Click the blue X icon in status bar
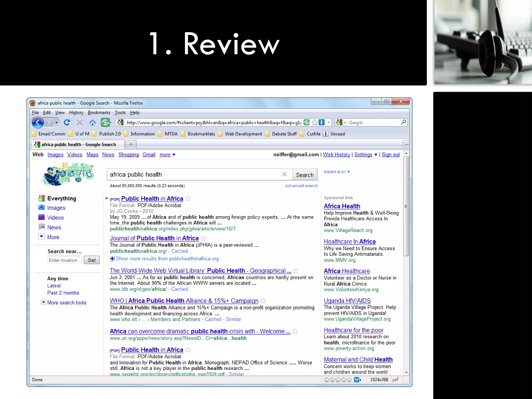532x399 pixels. 357,380
